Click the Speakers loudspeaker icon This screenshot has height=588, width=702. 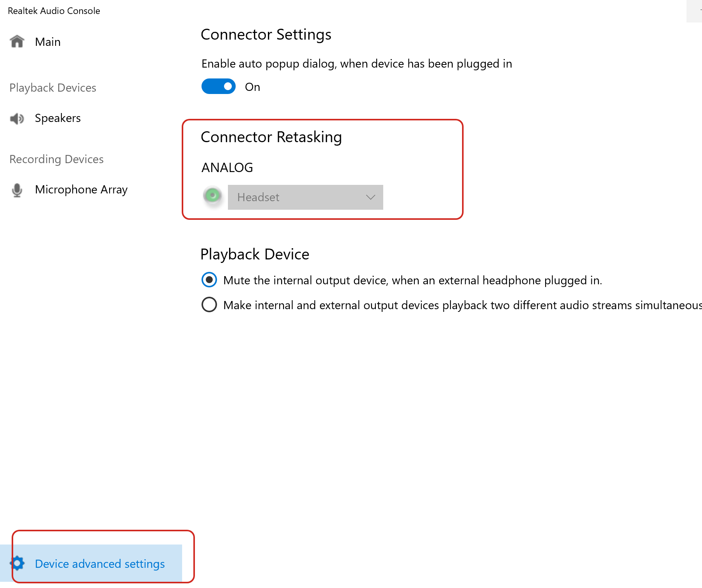tap(17, 118)
